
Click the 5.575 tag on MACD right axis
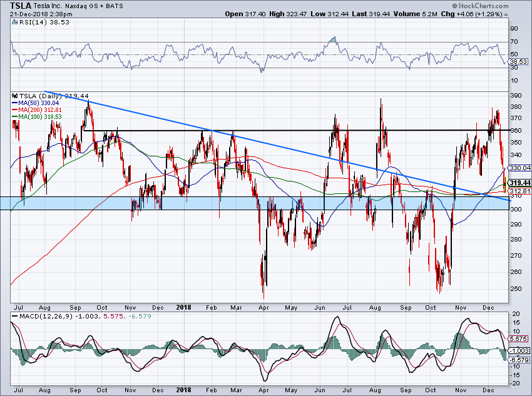point(518,338)
